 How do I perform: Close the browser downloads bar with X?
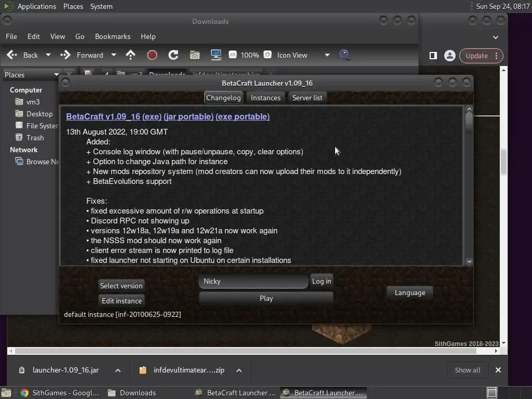tap(498, 370)
